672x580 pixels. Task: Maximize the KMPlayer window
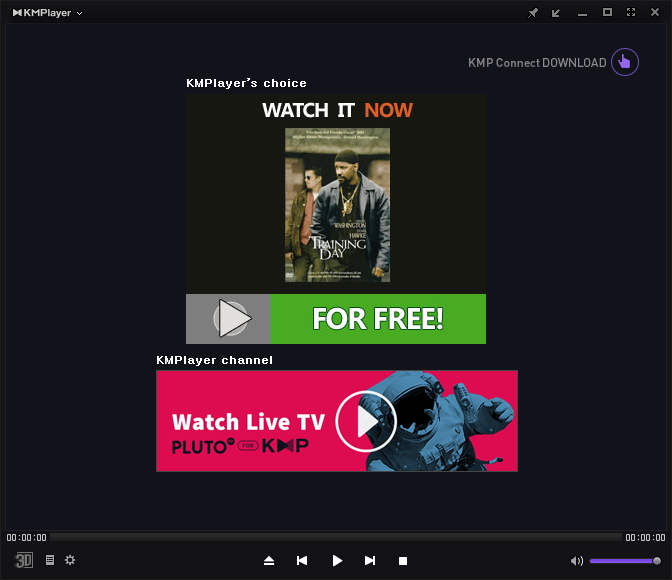click(607, 12)
